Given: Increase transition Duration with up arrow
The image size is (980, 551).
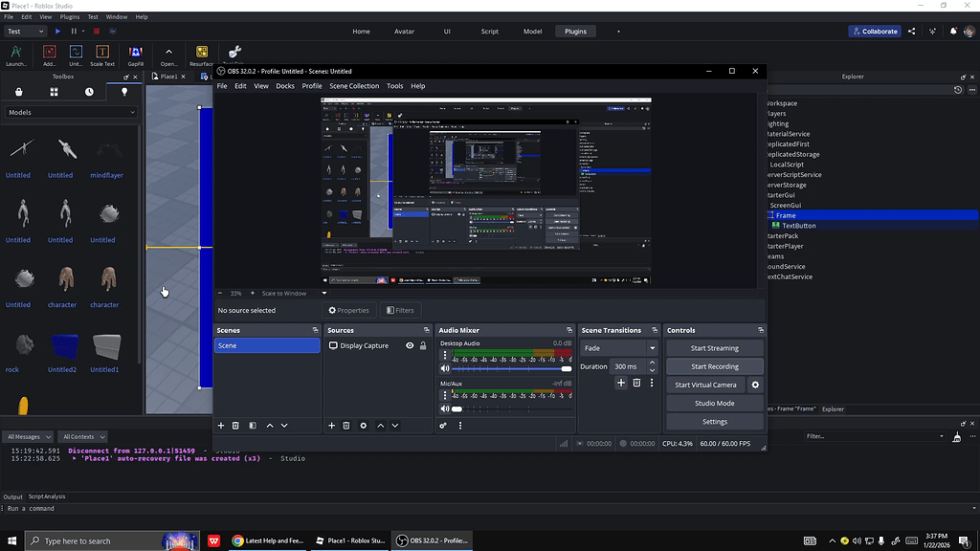Looking at the screenshot, I should [x=652, y=363].
